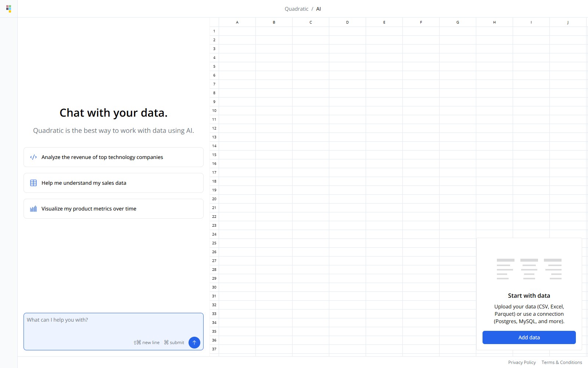Click the 'submit' shortcut hint

[x=174, y=343]
